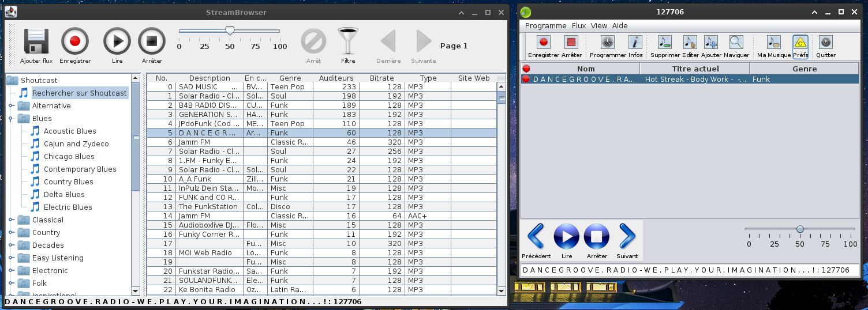This screenshot has height=310, width=868.
Task: Expand the Easy Listening folder node
Action: [11, 258]
